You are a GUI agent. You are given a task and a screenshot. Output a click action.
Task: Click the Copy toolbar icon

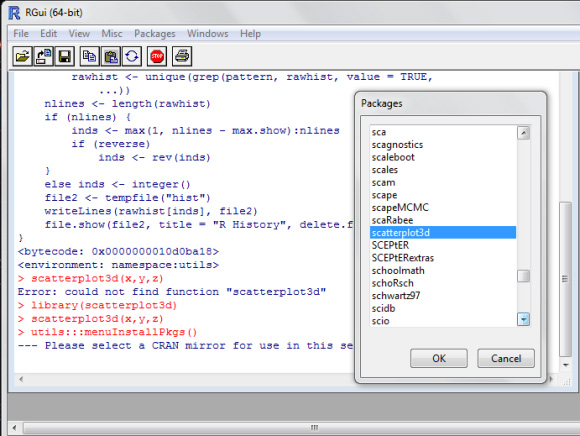coord(90,57)
